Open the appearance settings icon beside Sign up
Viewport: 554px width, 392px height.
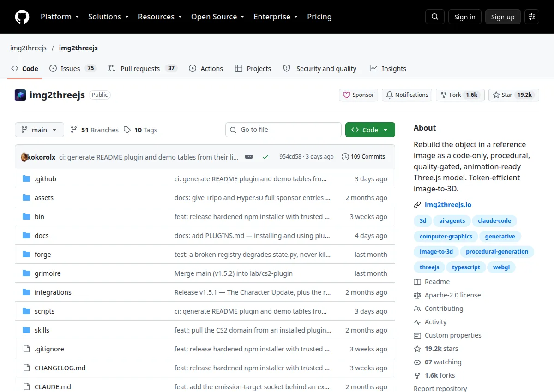click(532, 17)
